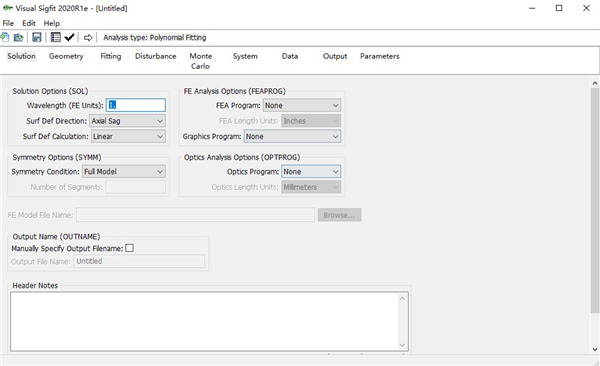Close the Visual Sigfit window
The height and width of the screenshot is (366, 600).
(x=586, y=8)
